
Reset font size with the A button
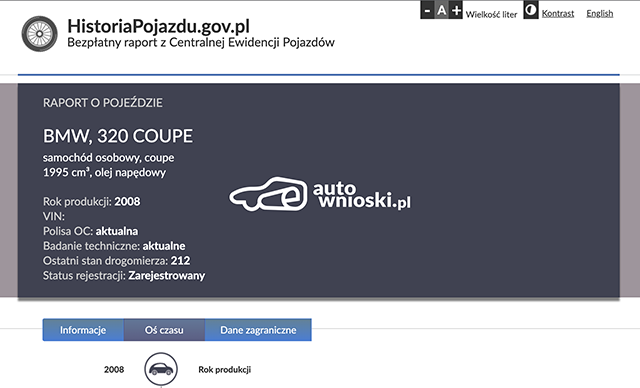442,10
